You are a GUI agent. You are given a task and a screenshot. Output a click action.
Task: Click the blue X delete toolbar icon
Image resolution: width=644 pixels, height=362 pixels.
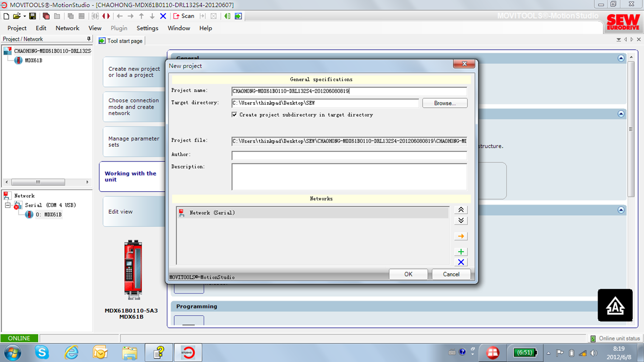coord(163,16)
